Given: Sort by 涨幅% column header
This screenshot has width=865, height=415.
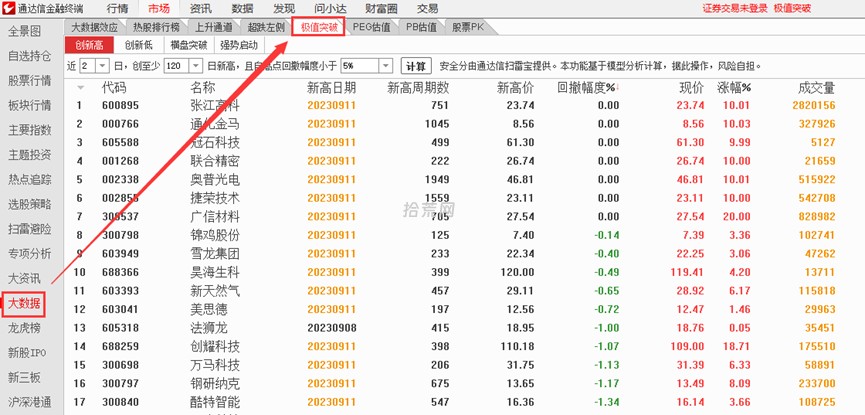Looking at the screenshot, I should [x=734, y=88].
